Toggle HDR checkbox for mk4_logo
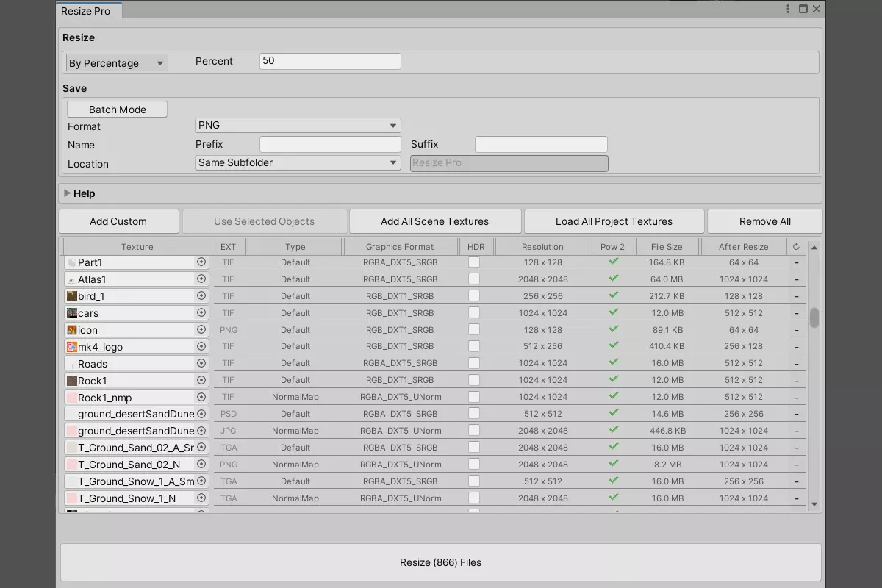The image size is (882, 588). pos(474,346)
